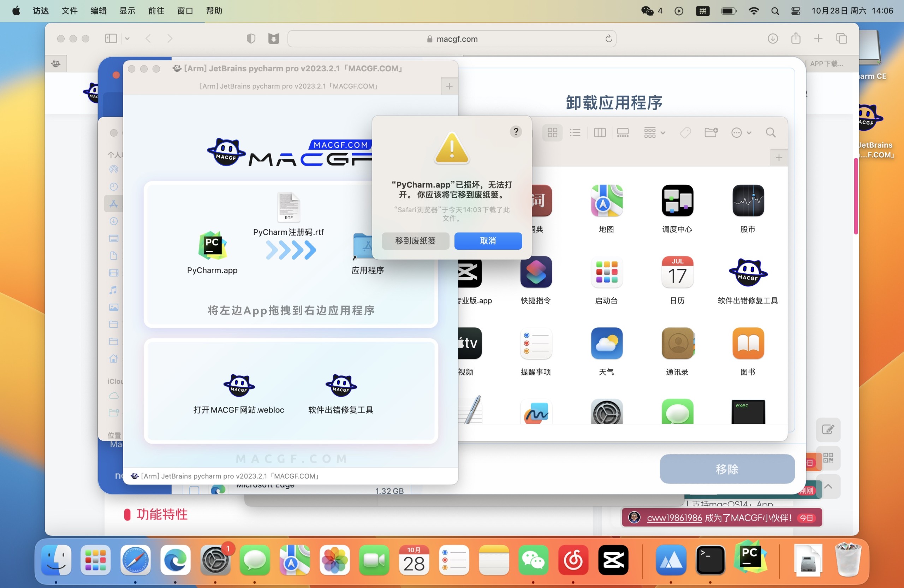Collapse the panel with the chevron-up button
The image size is (904, 588).
pos(828,487)
